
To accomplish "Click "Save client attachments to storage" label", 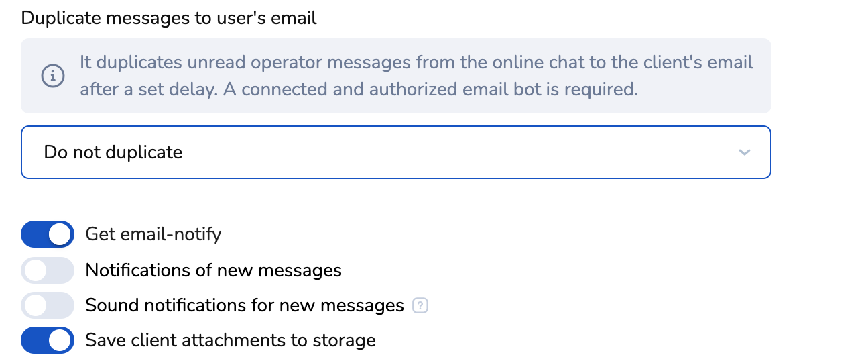I will click(230, 340).
